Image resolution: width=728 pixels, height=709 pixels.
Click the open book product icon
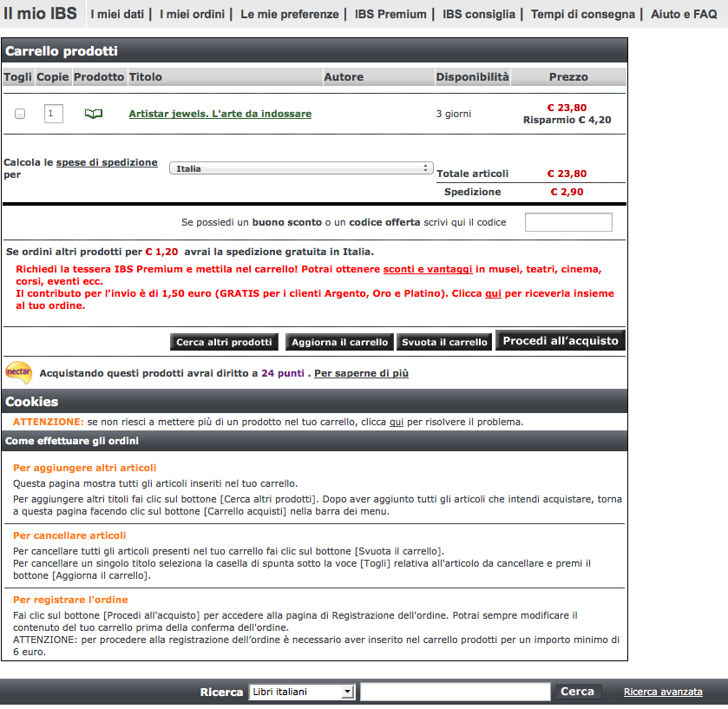[94, 114]
